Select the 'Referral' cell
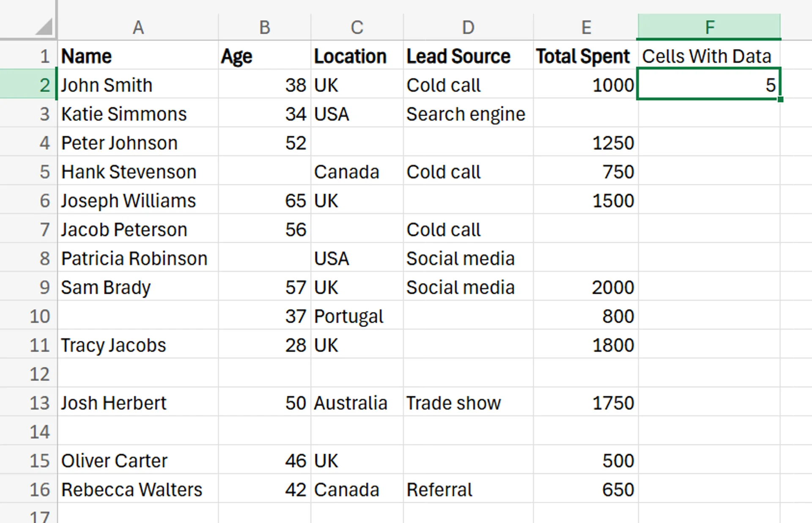 (469, 489)
